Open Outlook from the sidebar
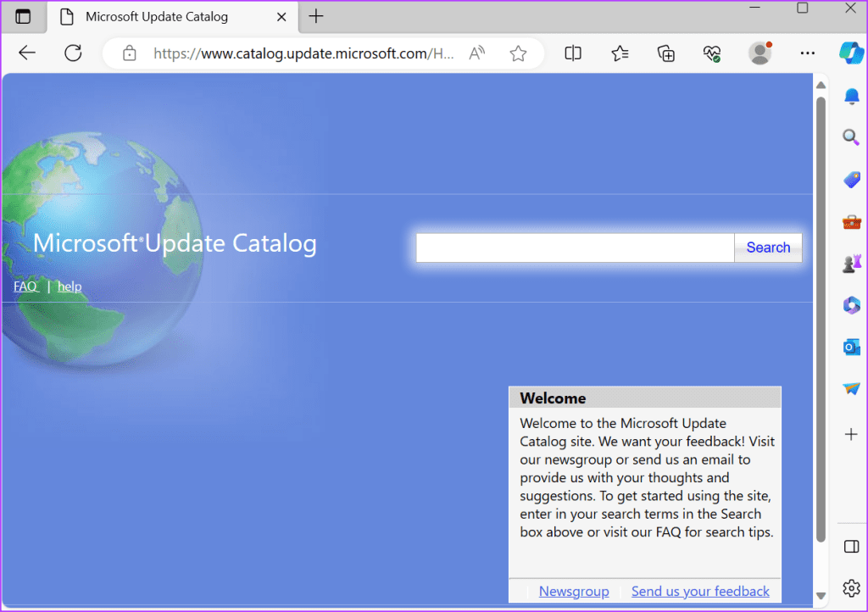Image resolution: width=868 pixels, height=612 pixels. pos(850,347)
